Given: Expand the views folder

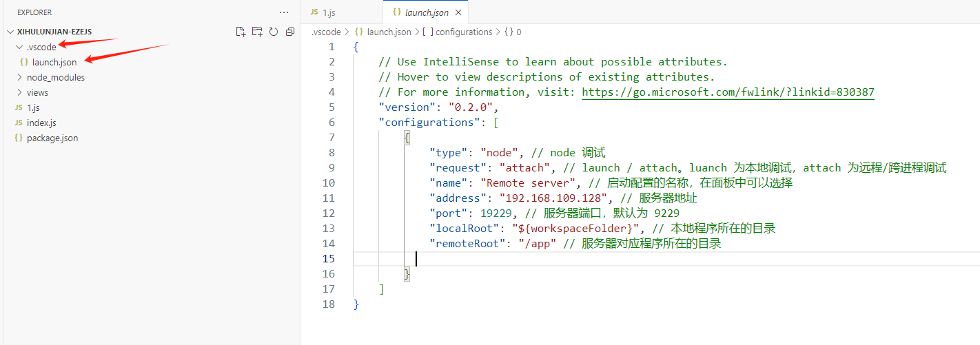Looking at the screenshot, I should [x=19, y=93].
